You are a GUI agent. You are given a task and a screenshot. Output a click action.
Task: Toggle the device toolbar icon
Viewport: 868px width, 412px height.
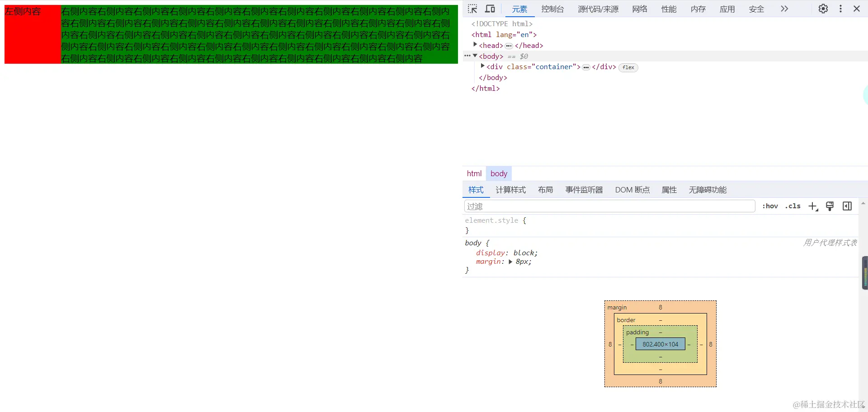click(x=490, y=9)
